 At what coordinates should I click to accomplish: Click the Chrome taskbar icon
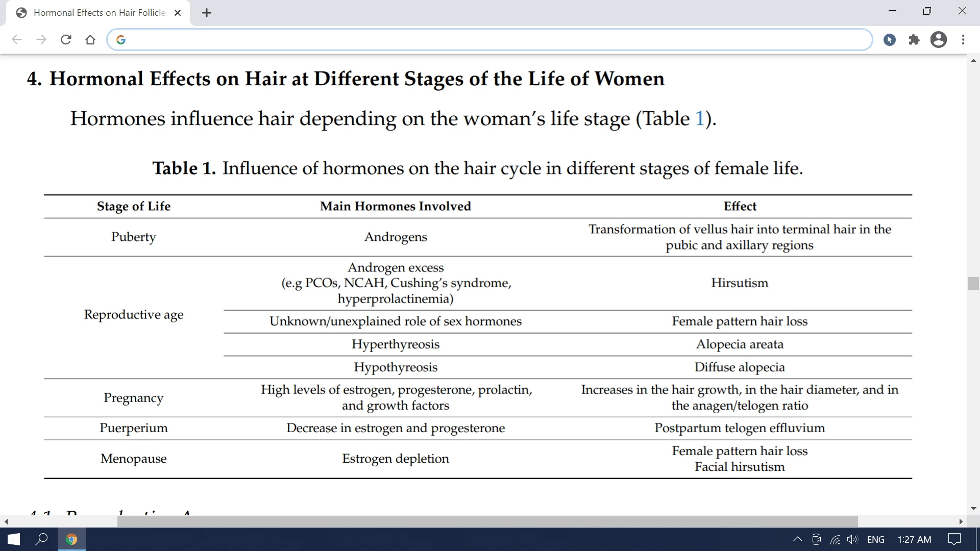click(x=71, y=539)
